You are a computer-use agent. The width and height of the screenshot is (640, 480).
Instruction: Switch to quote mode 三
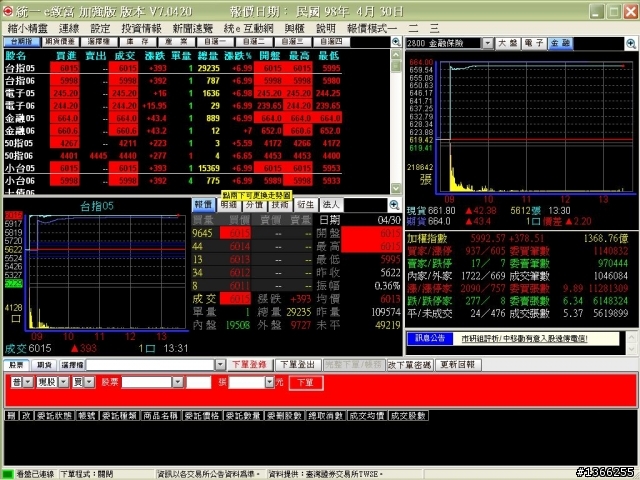[x=434, y=28]
